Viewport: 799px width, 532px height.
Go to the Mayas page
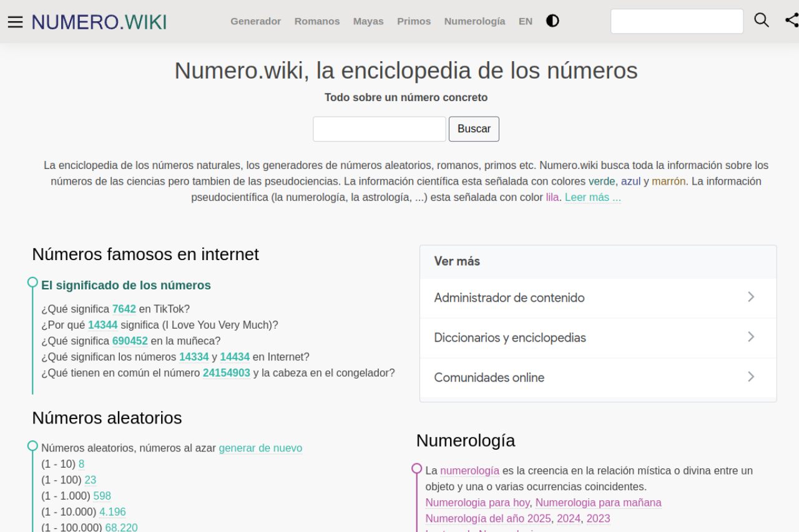pos(368,21)
